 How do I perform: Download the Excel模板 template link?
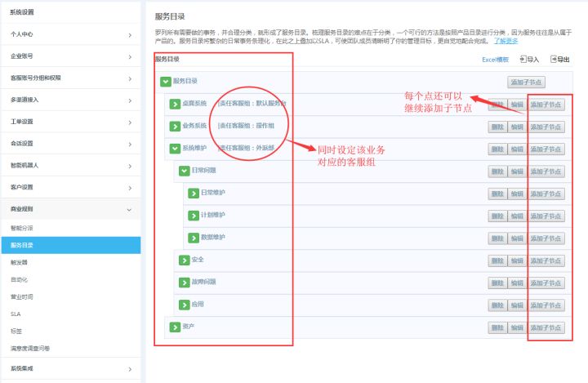495,60
